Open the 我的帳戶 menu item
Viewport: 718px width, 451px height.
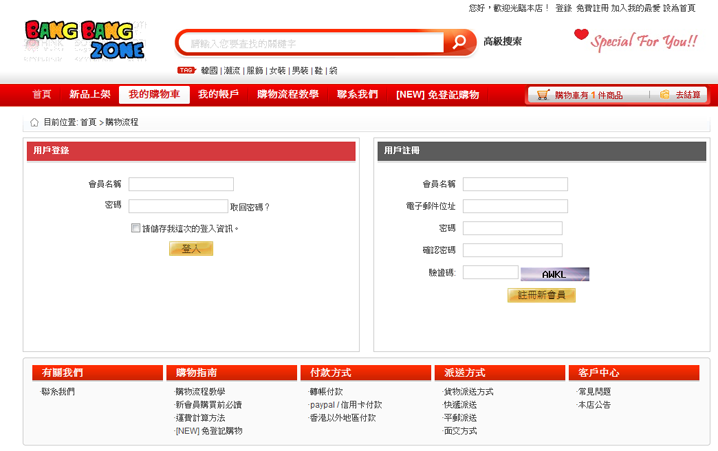[218, 95]
